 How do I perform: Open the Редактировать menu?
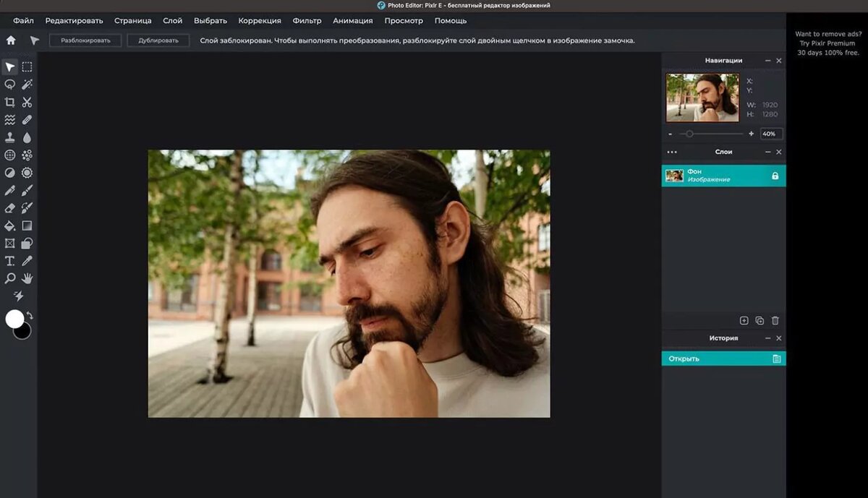tap(74, 21)
